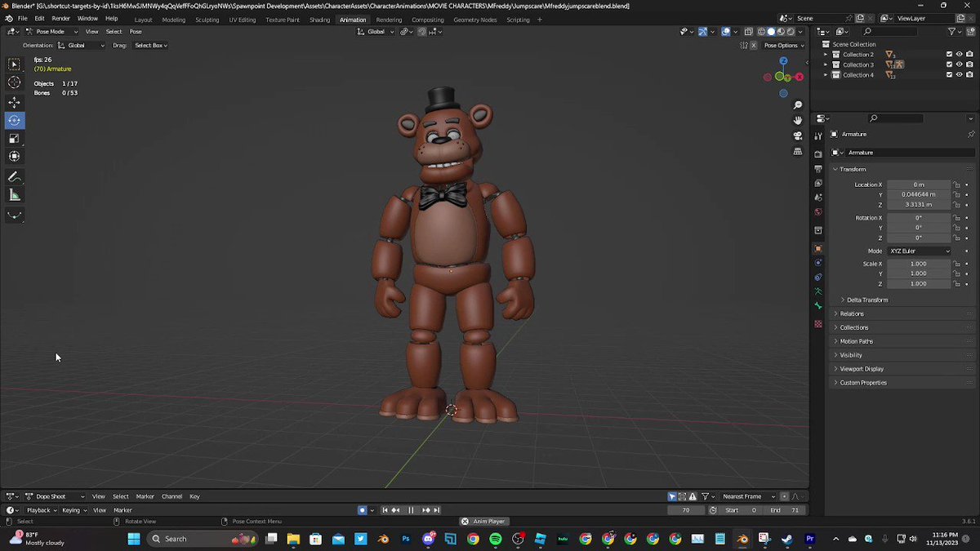This screenshot has width=980, height=551.
Task: Uncheck Collection 2 exclude checkbox
Action: (949, 55)
